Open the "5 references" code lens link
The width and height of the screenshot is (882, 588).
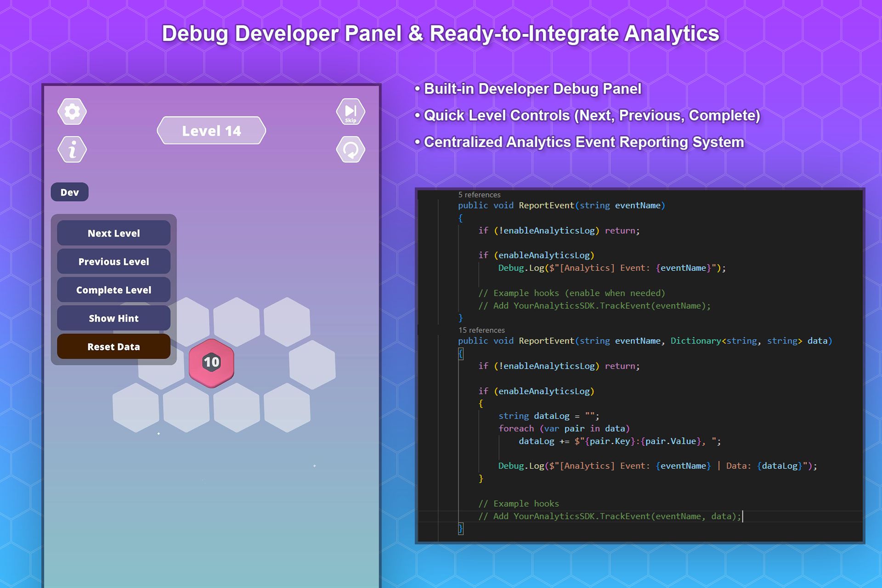tap(479, 195)
